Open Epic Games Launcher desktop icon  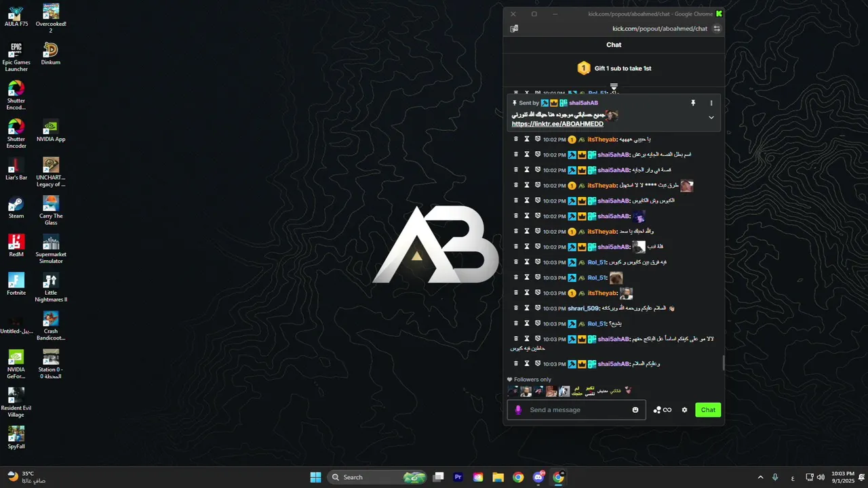(16, 58)
